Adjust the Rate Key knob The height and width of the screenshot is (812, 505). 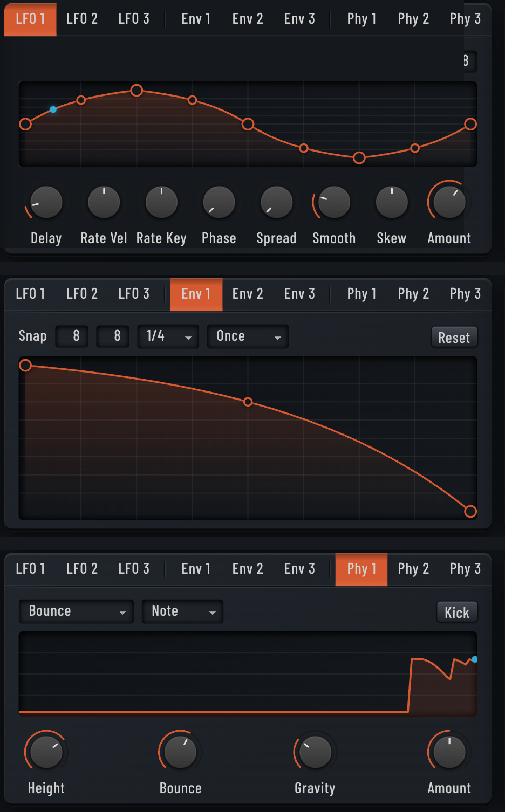[161, 203]
